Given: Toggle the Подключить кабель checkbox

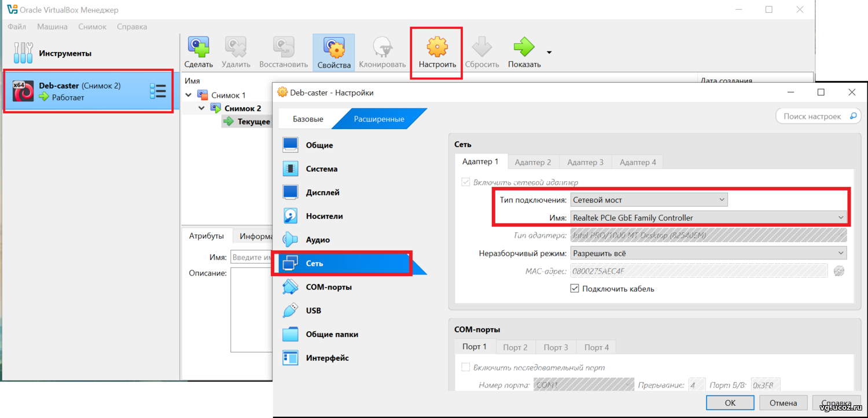Looking at the screenshot, I should [575, 288].
